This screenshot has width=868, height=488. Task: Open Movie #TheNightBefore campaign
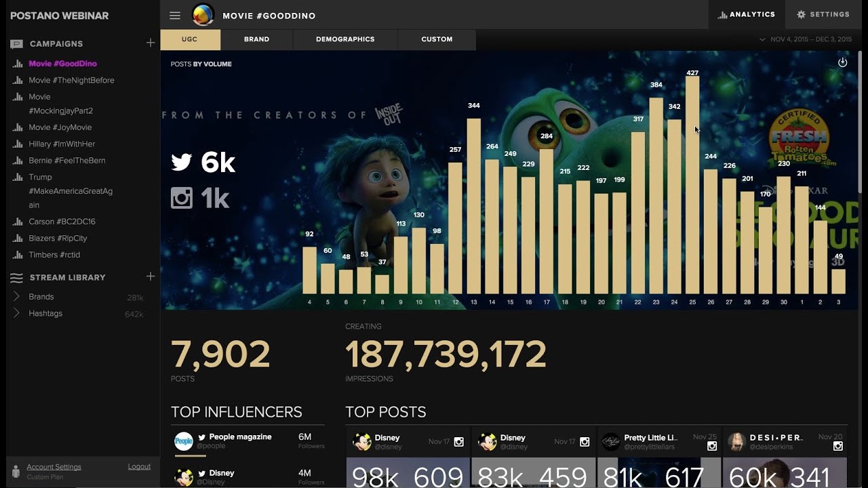(71, 81)
